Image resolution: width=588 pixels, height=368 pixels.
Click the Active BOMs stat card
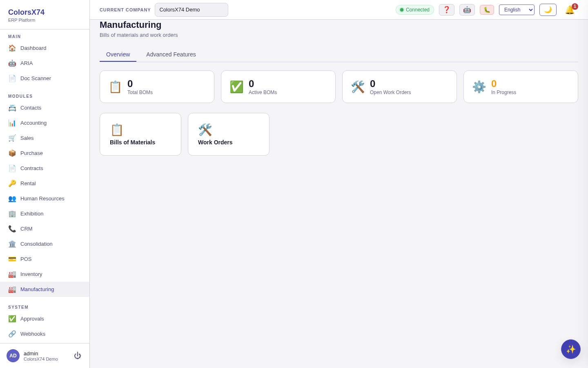click(278, 87)
